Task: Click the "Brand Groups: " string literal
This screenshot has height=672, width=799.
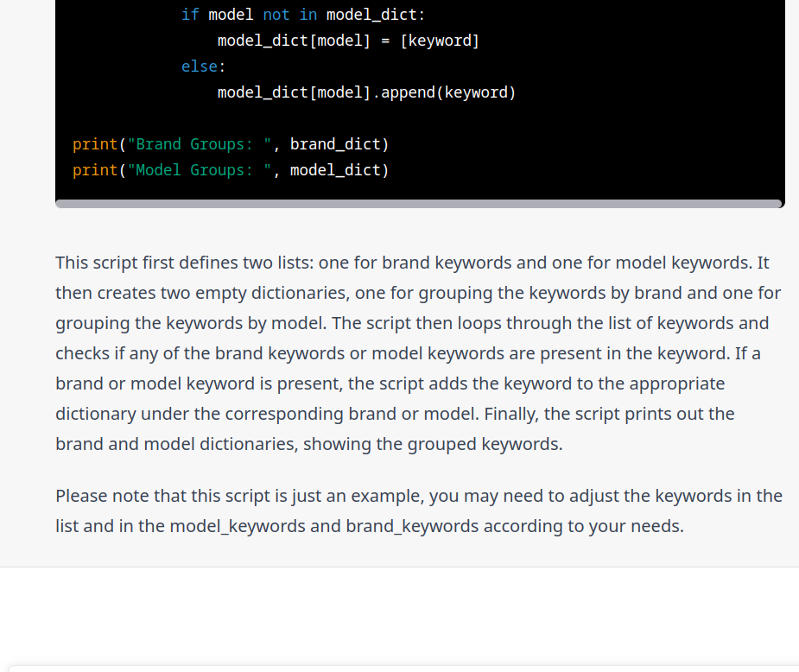Action: coord(200,144)
